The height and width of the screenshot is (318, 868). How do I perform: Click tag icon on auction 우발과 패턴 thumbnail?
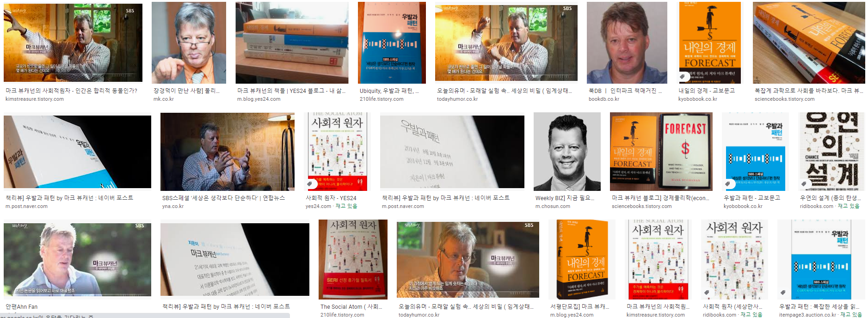(x=782, y=292)
